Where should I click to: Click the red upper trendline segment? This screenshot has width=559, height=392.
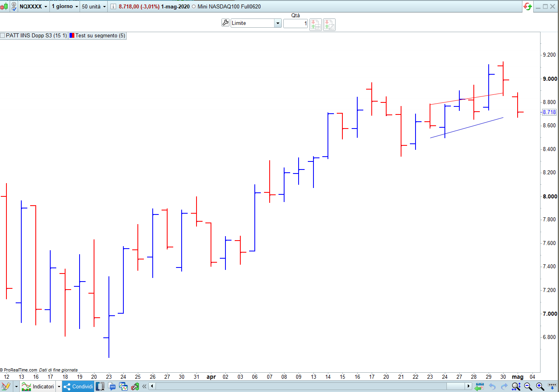click(467, 99)
